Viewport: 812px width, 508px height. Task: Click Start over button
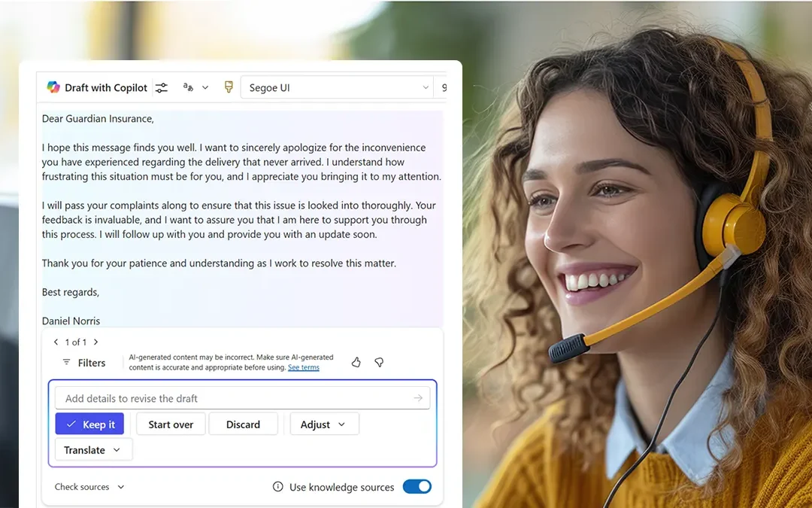(171, 424)
